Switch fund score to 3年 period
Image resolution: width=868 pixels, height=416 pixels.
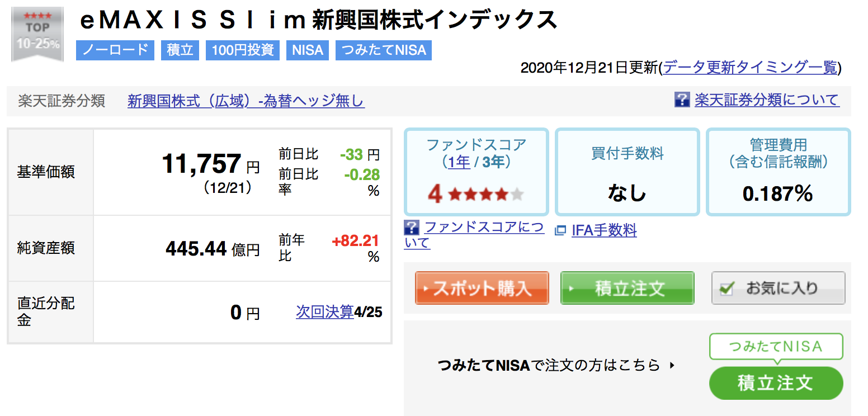pos(493,162)
